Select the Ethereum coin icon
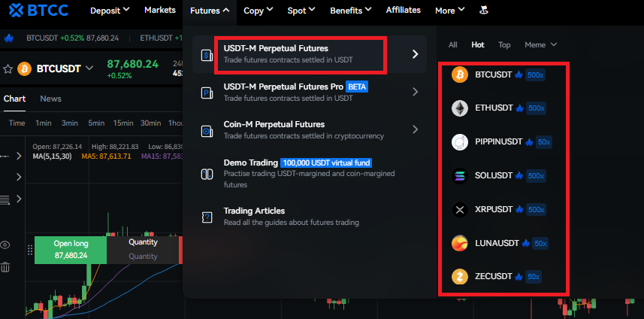Viewport: 644px width, 319px height. (460, 108)
